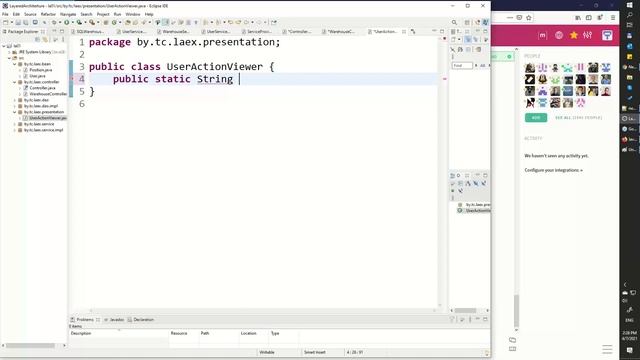Open the Project menu
The height and width of the screenshot is (360, 640).
click(x=103, y=14)
